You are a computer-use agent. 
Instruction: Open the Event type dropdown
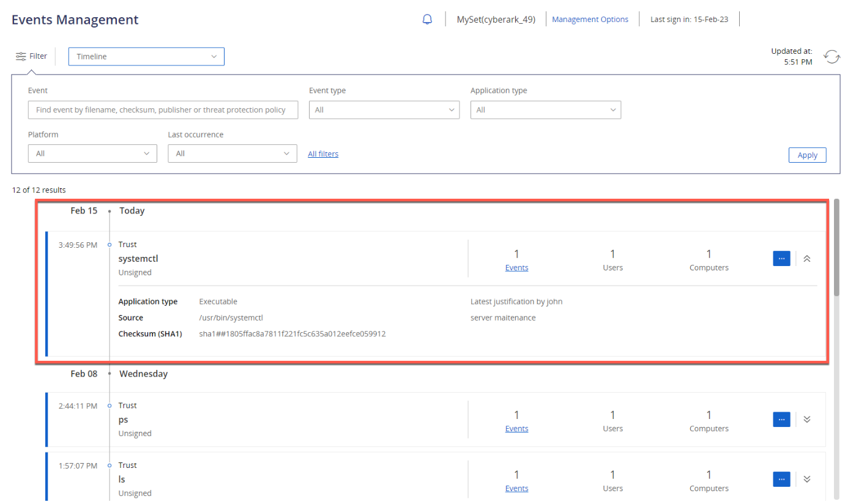384,109
